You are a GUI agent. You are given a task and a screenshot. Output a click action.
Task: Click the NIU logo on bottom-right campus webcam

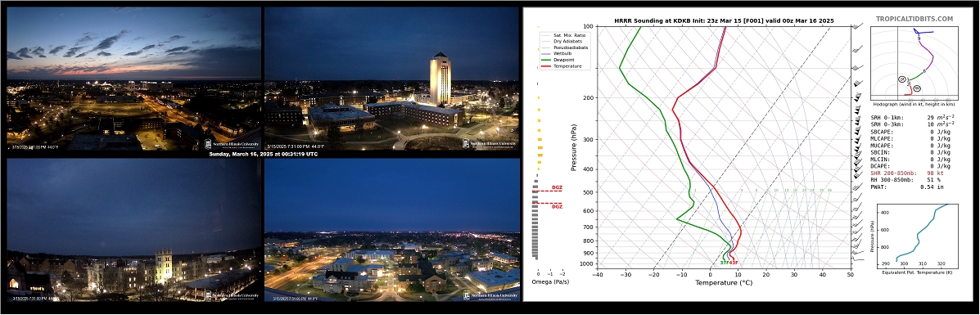[490, 295]
